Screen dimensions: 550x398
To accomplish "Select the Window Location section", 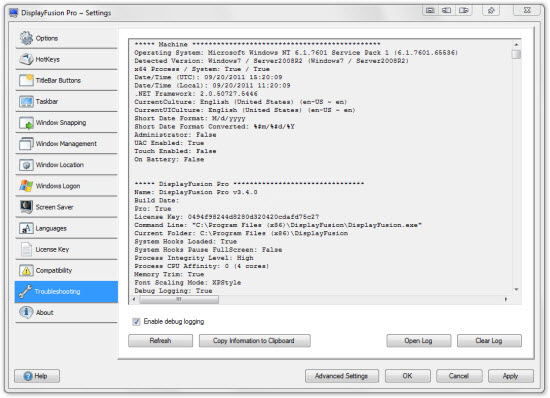I will pyautogui.click(x=66, y=165).
